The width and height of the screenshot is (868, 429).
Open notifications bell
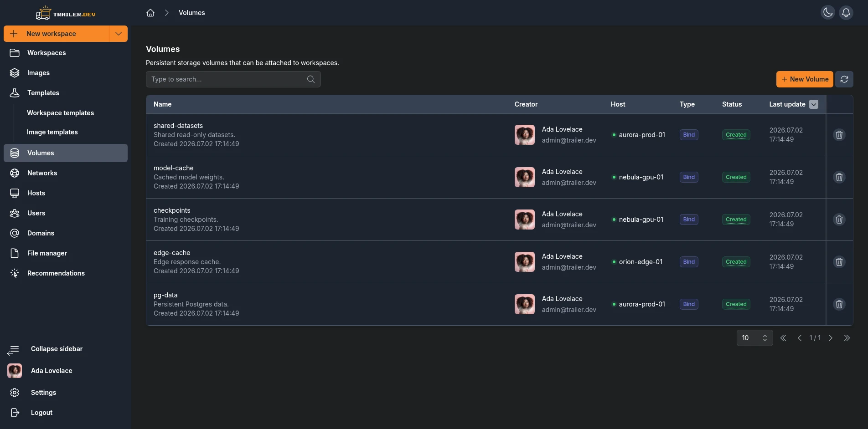846,13
